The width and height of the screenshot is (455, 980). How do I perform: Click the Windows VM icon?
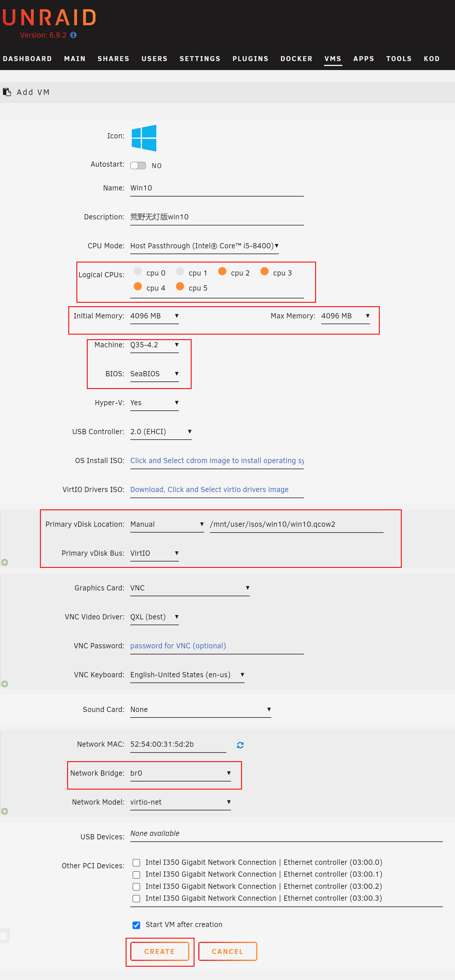pos(144,138)
